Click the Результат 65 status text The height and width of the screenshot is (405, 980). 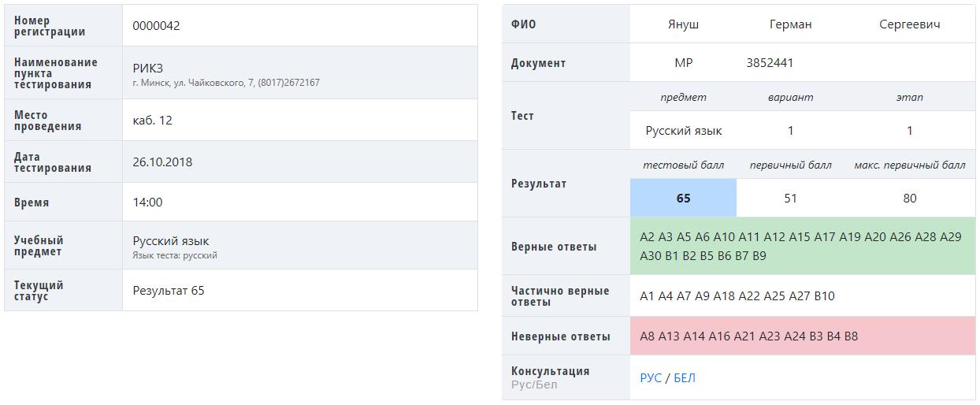coord(169,290)
